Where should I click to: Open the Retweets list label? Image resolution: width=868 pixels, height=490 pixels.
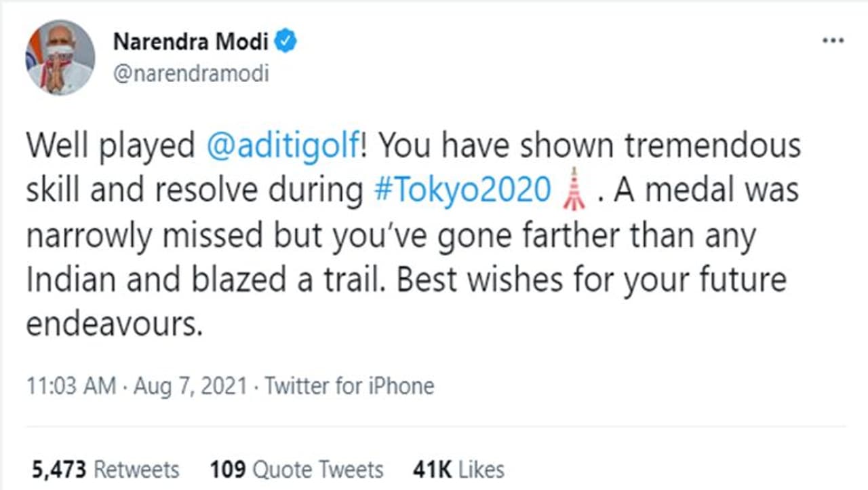(136, 469)
